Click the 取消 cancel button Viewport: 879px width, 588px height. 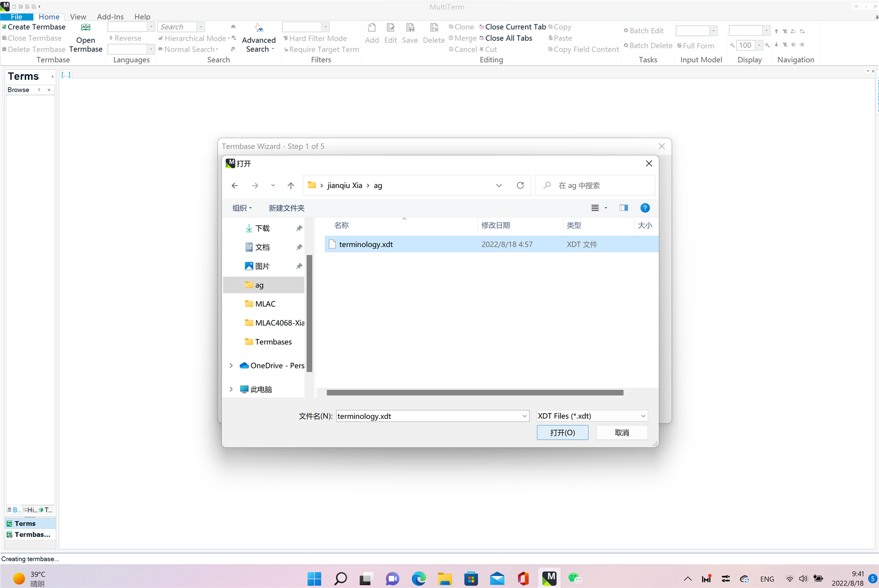click(622, 433)
